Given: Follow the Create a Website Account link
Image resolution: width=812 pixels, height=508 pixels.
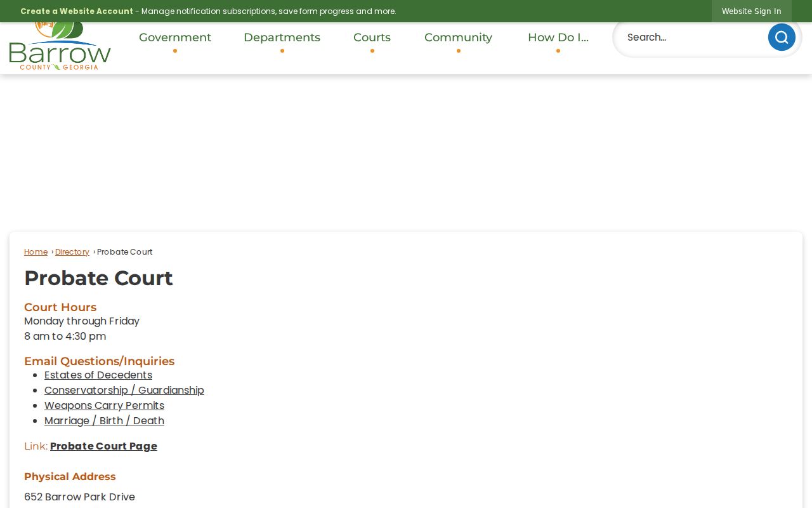Looking at the screenshot, I should [77, 11].
